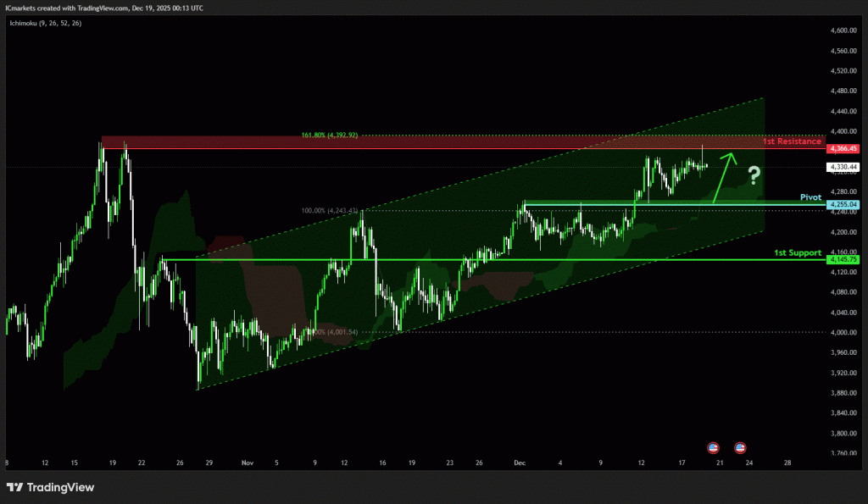This screenshot has height=504, width=868.
Task: Click the red resistance zone rectangle
Action: point(424,142)
